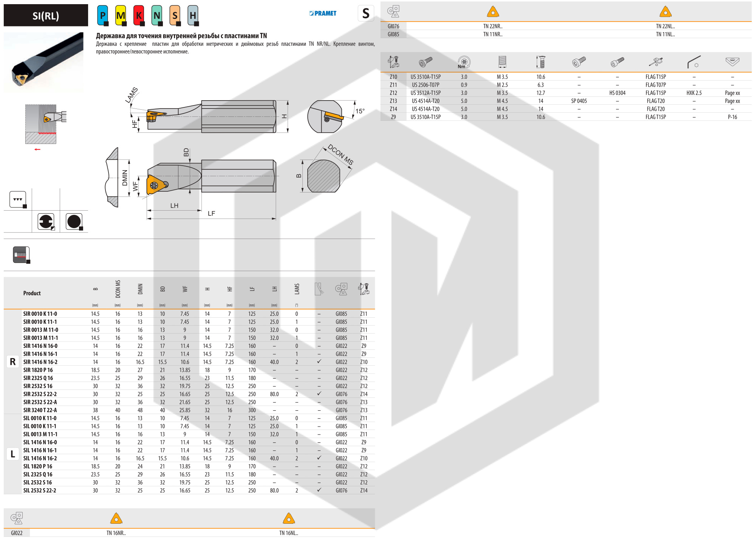
Task: Click the orange S material group icon
Action: pyautogui.click(x=175, y=16)
